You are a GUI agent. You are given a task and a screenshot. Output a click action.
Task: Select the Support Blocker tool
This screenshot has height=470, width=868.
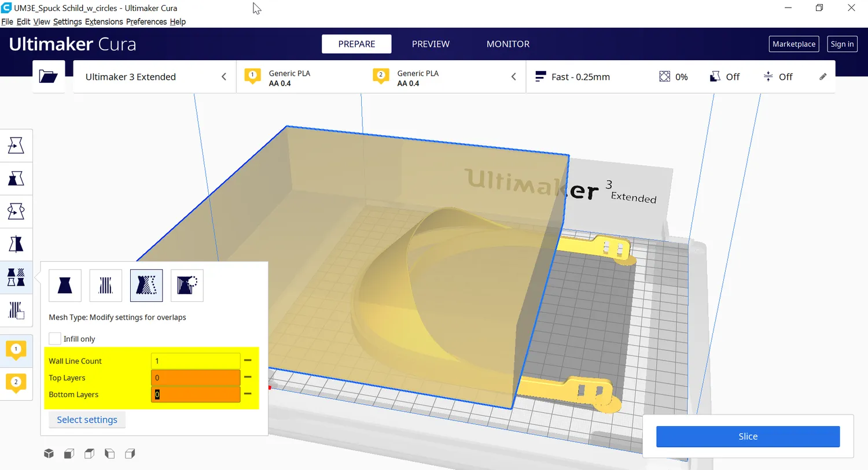16,310
